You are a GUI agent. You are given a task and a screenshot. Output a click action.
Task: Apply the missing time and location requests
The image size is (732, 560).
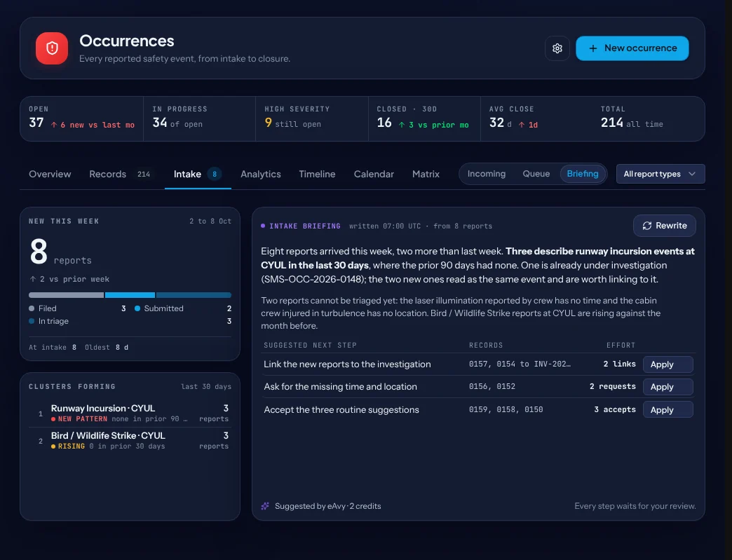pos(667,386)
